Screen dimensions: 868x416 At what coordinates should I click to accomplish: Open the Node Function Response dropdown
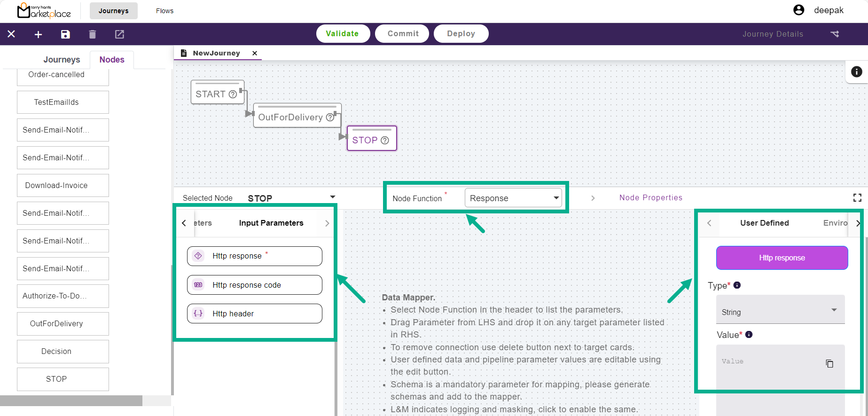click(x=513, y=198)
